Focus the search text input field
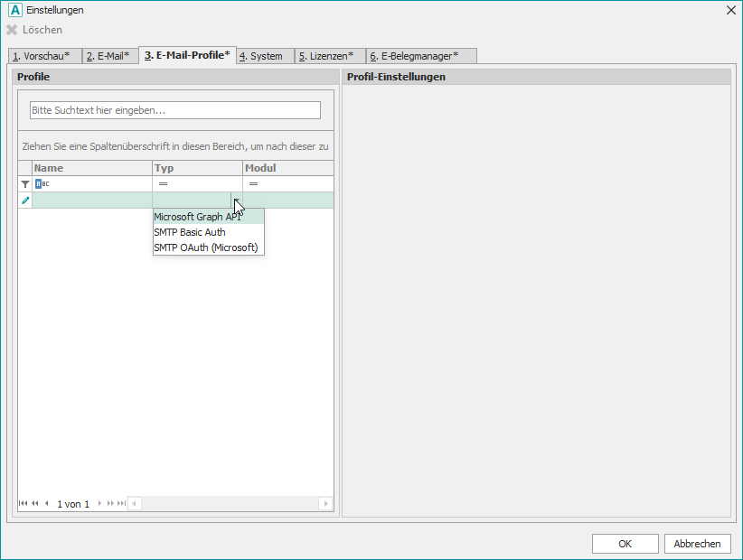743x560 pixels. pos(174,110)
